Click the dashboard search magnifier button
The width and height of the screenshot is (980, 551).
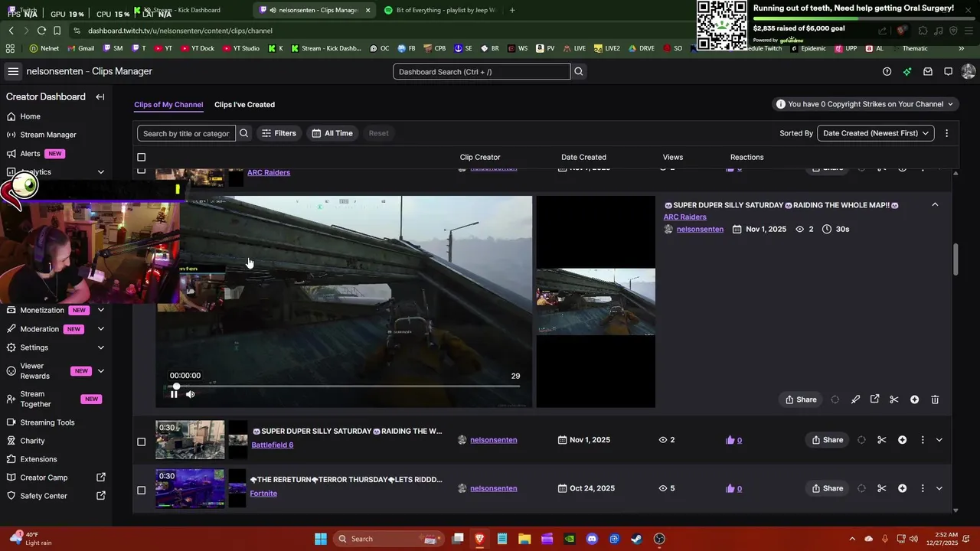[579, 71]
